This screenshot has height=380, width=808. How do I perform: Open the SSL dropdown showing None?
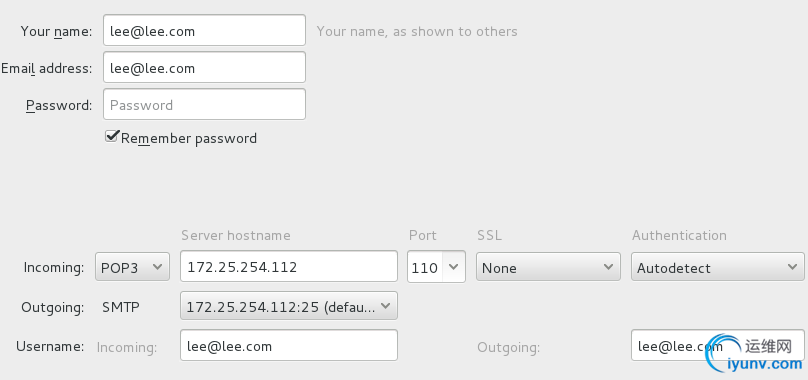[548, 267]
